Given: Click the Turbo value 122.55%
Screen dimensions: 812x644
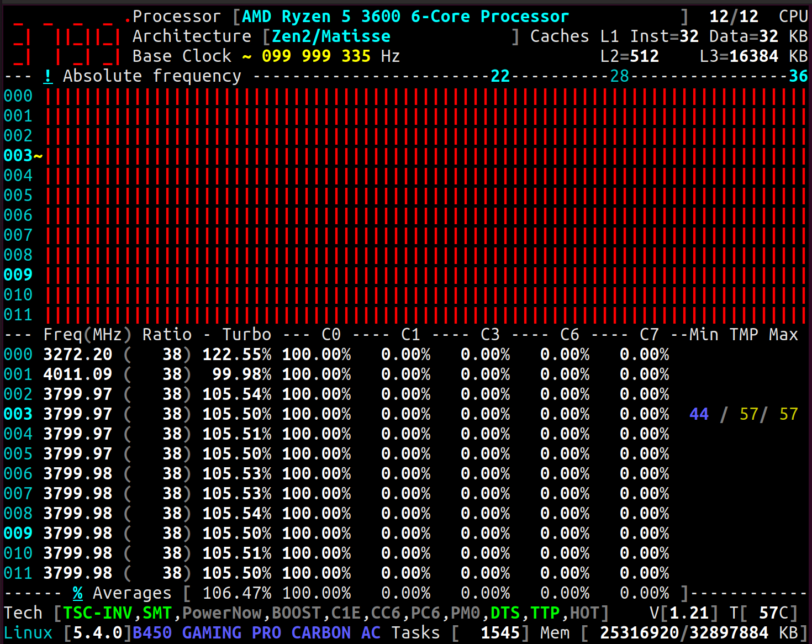Looking at the screenshot, I should pos(237,355).
